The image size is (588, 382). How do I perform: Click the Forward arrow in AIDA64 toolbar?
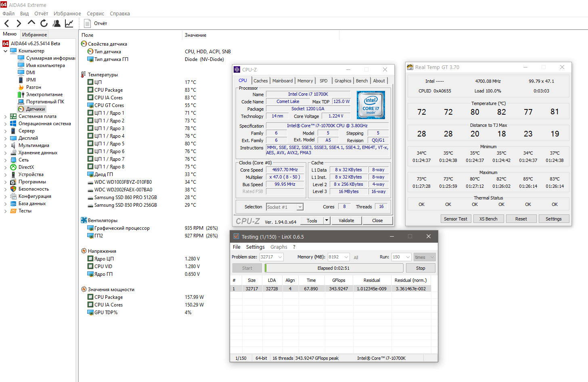[x=19, y=23]
